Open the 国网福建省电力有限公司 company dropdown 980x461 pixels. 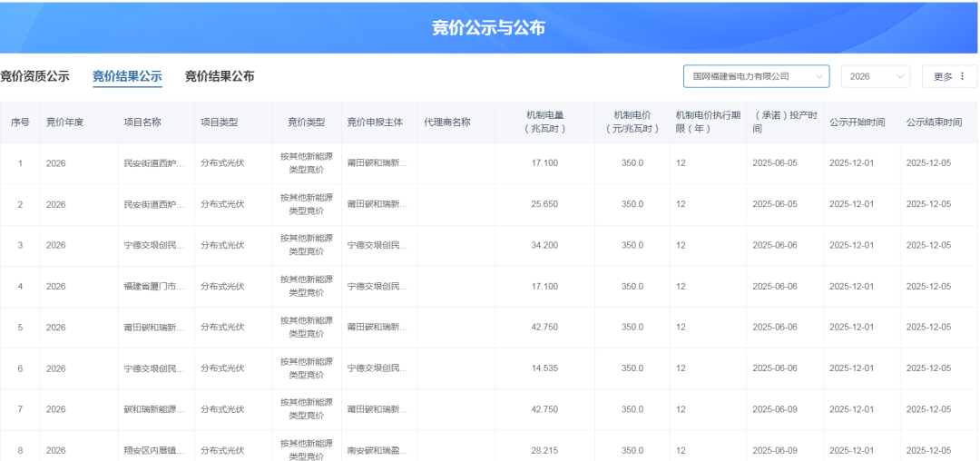point(755,76)
